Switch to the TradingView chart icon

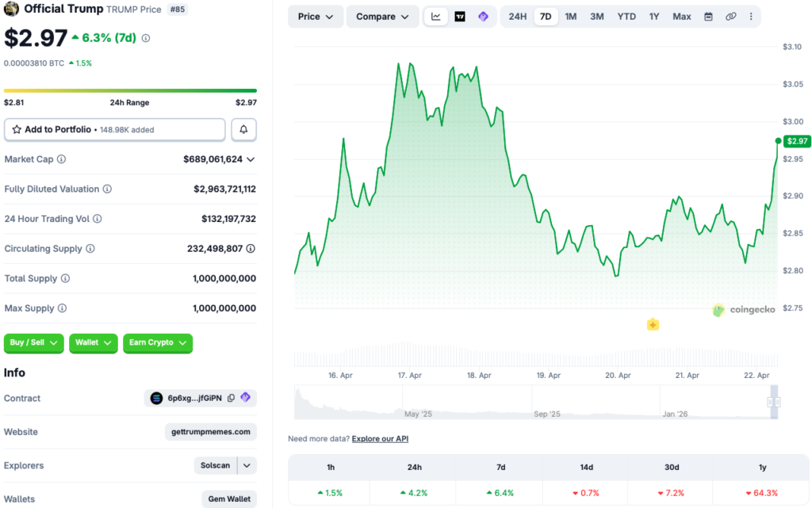click(460, 17)
